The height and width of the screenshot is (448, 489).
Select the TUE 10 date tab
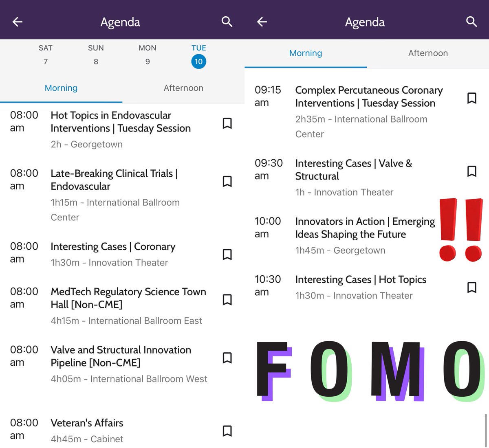[198, 55]
